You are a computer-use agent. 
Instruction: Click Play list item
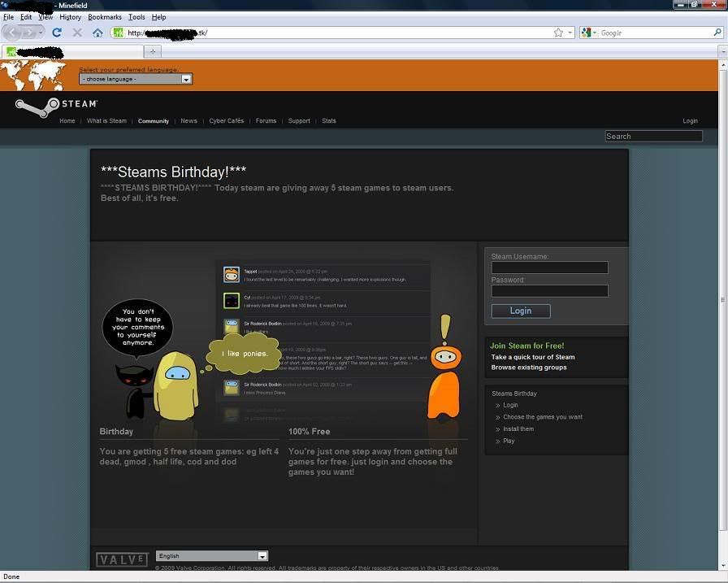coord(509,441)
